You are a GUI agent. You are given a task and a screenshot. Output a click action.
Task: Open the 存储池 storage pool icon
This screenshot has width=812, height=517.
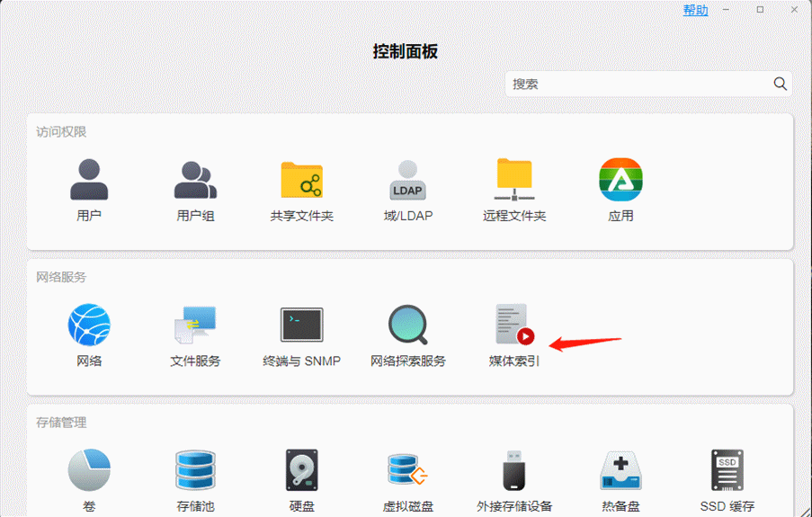click(195, 470)
